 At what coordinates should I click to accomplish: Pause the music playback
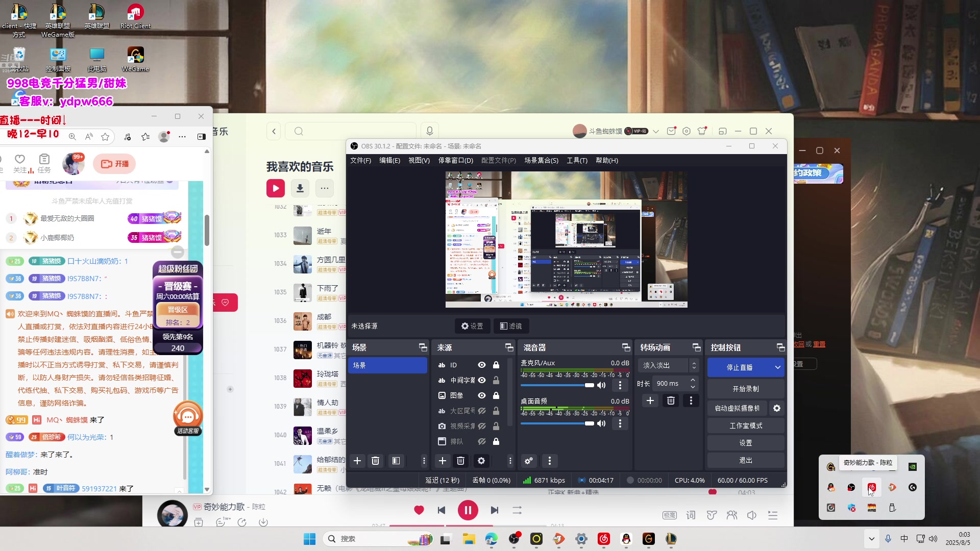coord(468,510)
